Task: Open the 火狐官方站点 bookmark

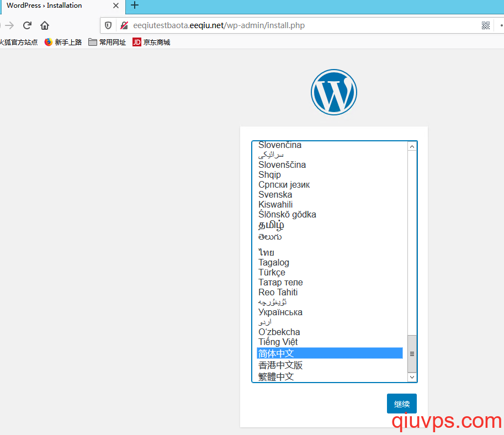Action: tap(19, 42)
